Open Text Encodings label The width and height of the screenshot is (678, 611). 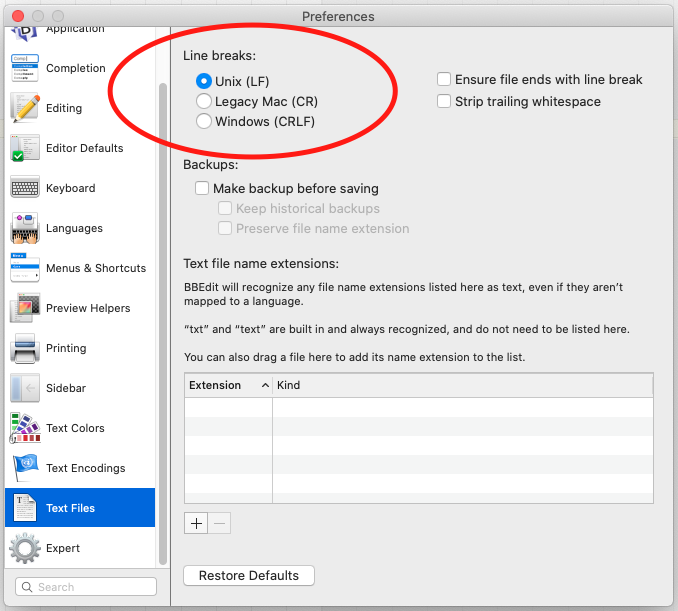click(x=86, y=468)
